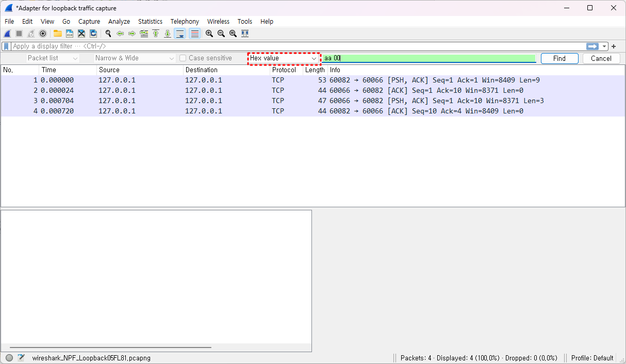The height and width of the screenshot is (364, 626).
Task: Select packet 1 with Len=9
Action: pos(312,80)
